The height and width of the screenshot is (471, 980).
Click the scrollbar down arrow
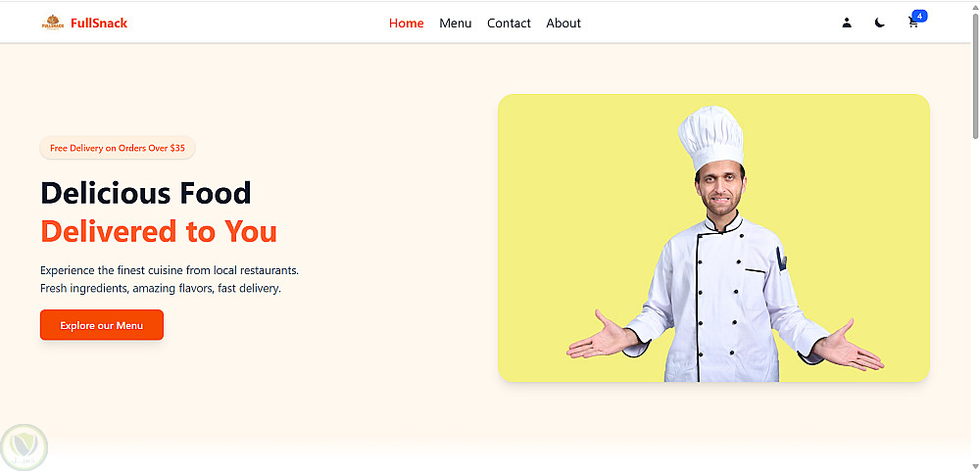point(975,466)
